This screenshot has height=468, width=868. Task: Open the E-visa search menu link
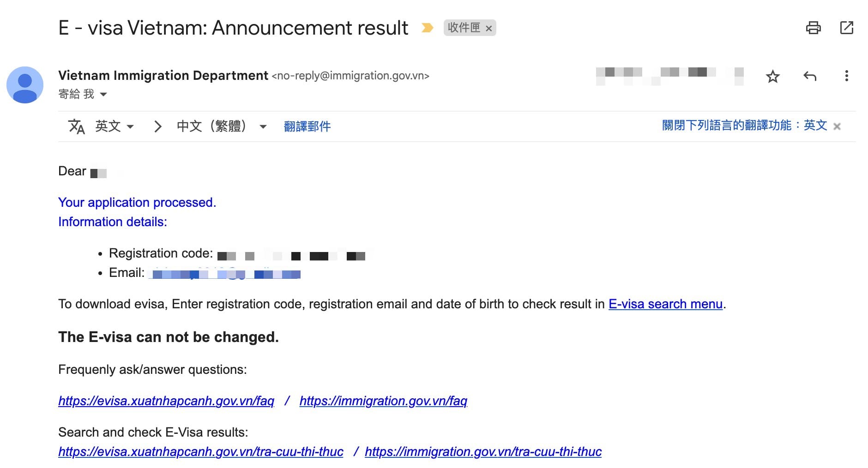[665, 304]
